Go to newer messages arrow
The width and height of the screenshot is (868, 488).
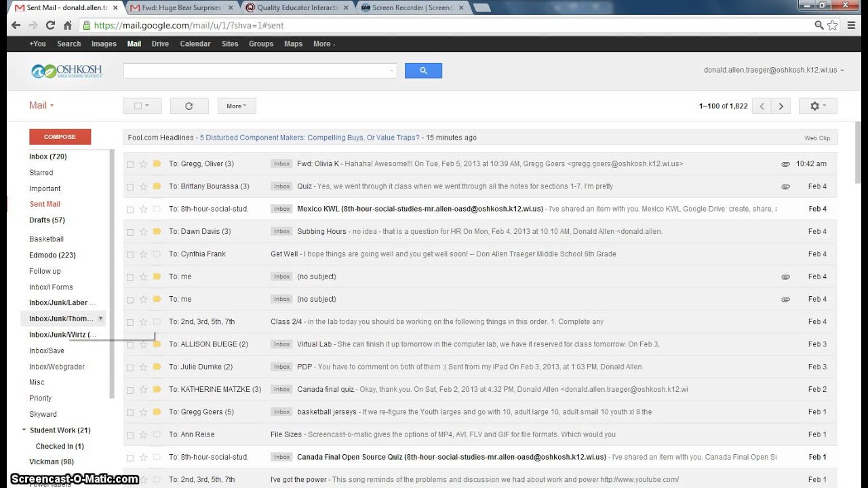(762, 106)
